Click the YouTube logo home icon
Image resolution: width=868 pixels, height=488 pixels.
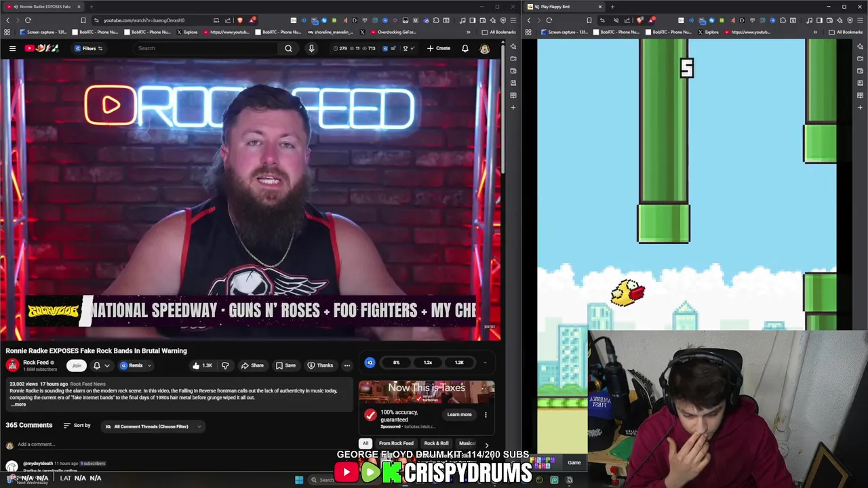[42, 48]
